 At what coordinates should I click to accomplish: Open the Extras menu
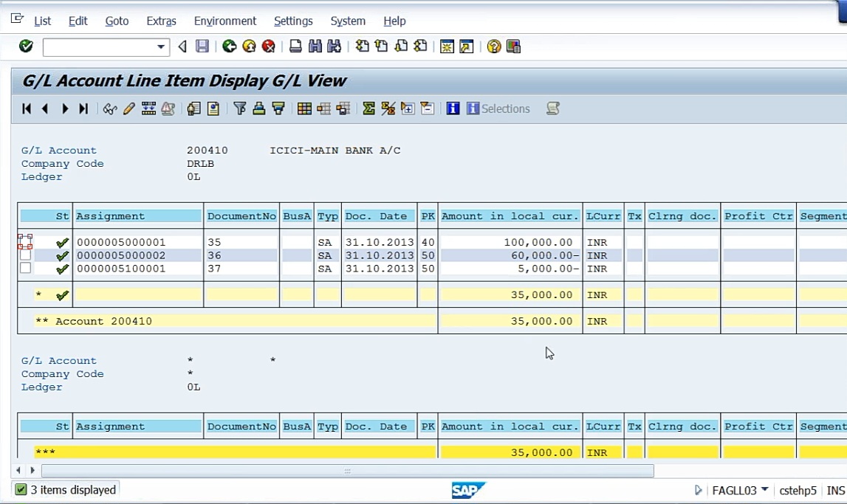(161, 21)
